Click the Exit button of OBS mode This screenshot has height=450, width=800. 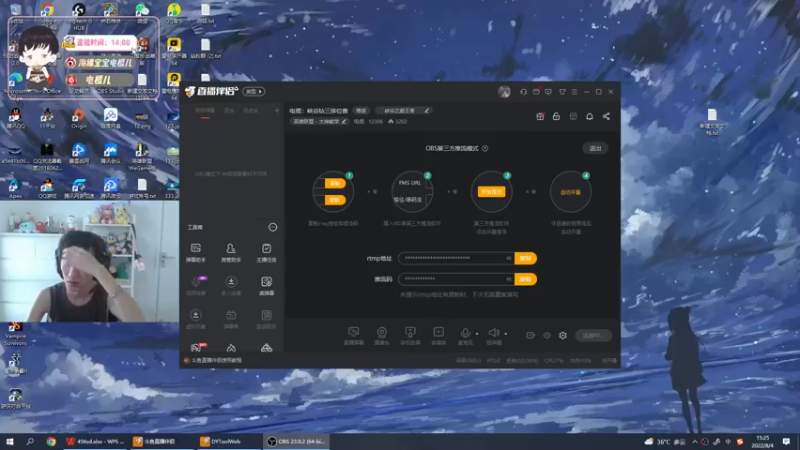595,148
